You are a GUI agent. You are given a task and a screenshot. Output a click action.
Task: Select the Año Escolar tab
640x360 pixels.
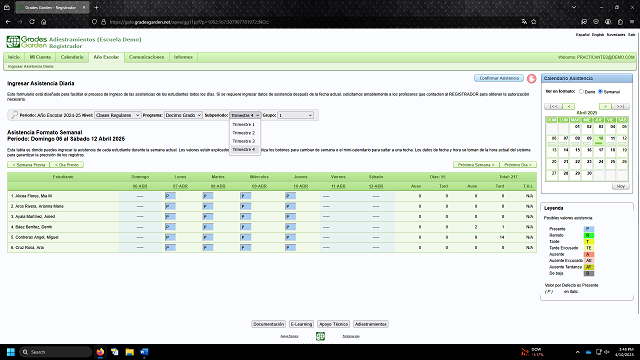106,57
